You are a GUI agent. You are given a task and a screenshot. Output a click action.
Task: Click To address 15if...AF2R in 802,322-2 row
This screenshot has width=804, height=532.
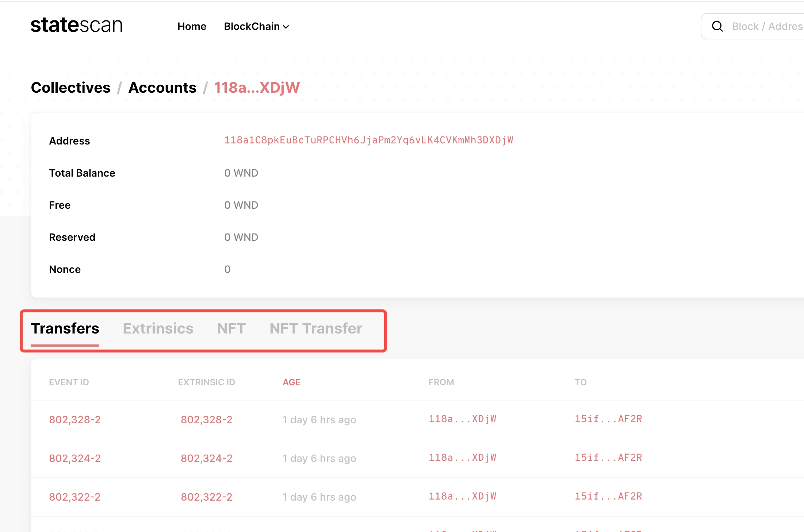point(608,496)
